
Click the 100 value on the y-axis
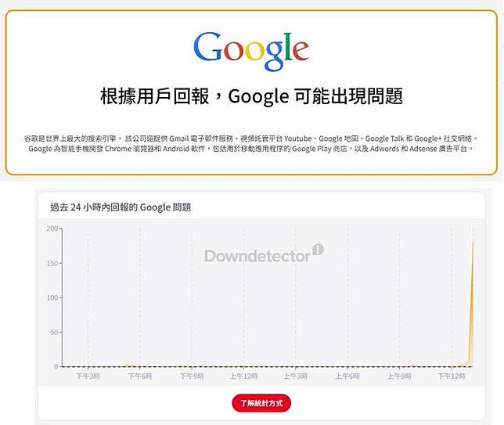point(52,297)
